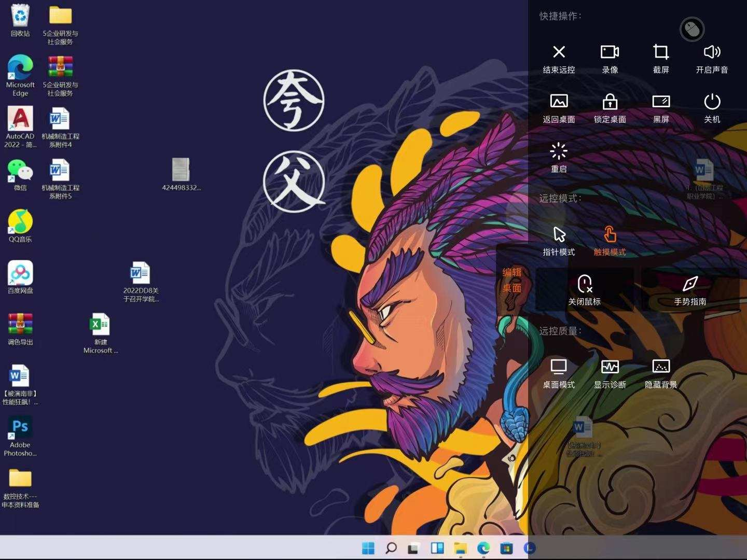The image size is (747, 560).
Task: Open the blue round app on taskbar
Action: click(530, 548)
